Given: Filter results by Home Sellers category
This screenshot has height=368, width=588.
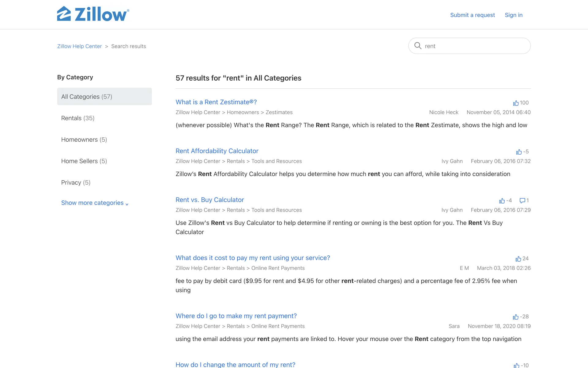Looking at the screenshot, I should pyautogui.click(x=84, y=161).
